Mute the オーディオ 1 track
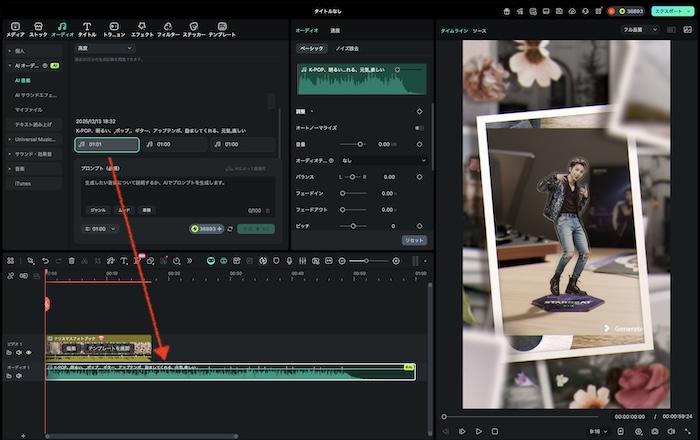 click(x=18, y=376)
